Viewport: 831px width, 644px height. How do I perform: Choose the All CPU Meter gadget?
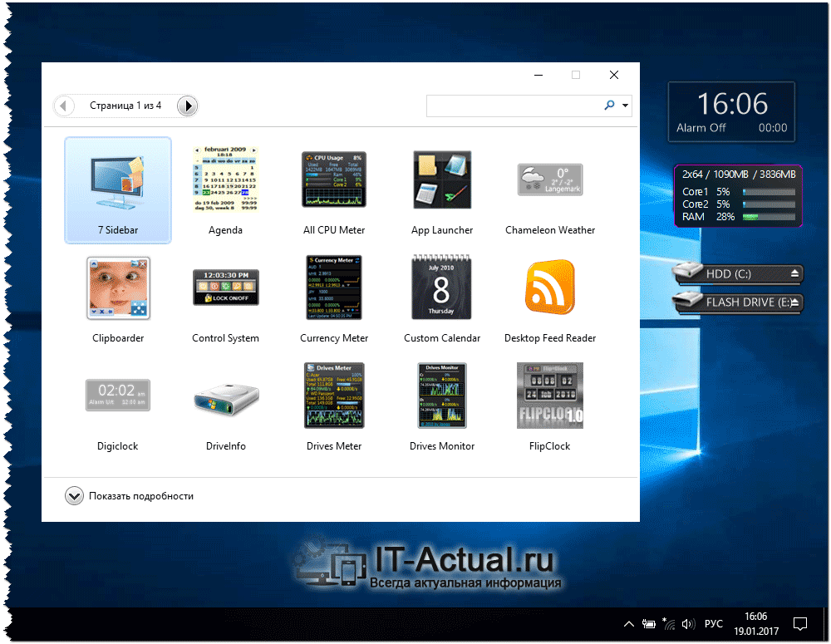point(334,179)
